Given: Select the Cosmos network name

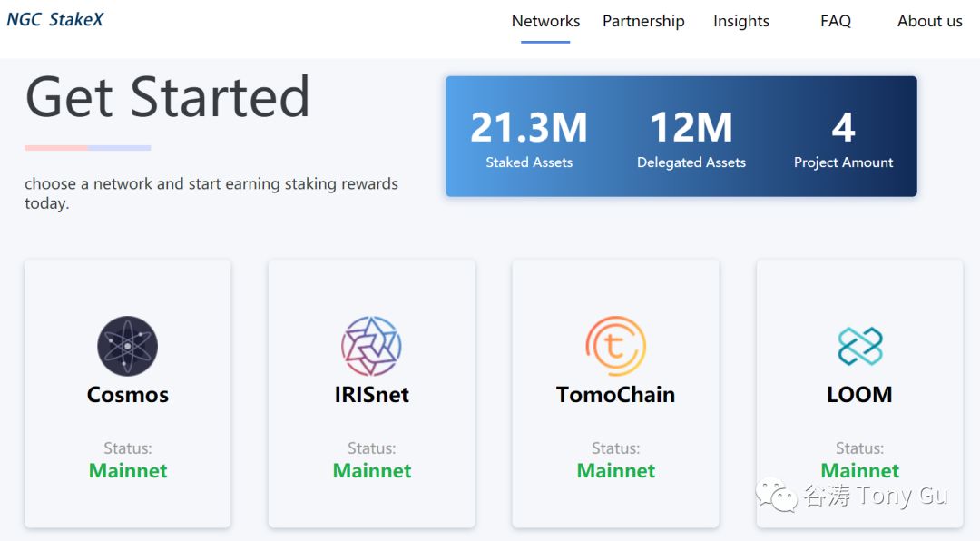Looking at the screenshot, I should (x=128, y=395).
